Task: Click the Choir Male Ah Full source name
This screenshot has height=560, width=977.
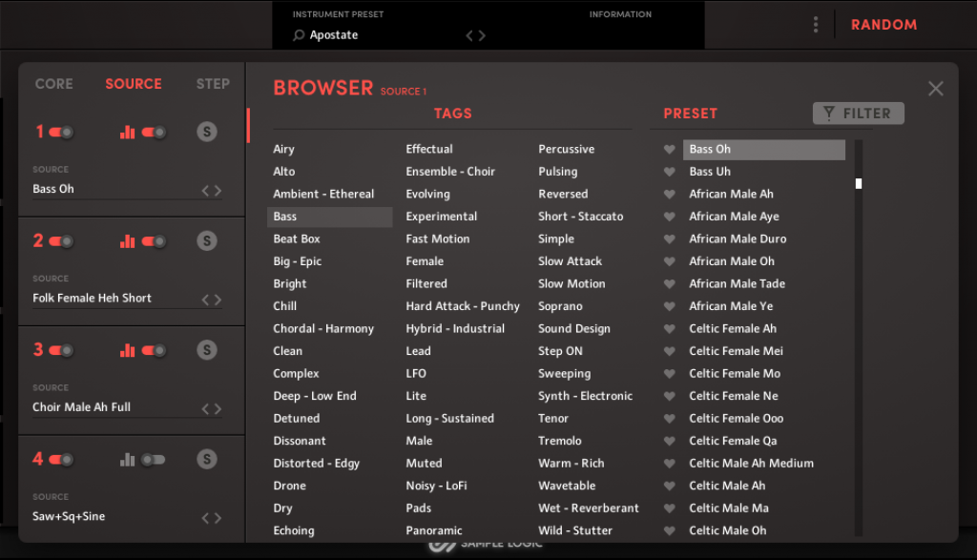Action: [x=82, y=406]
